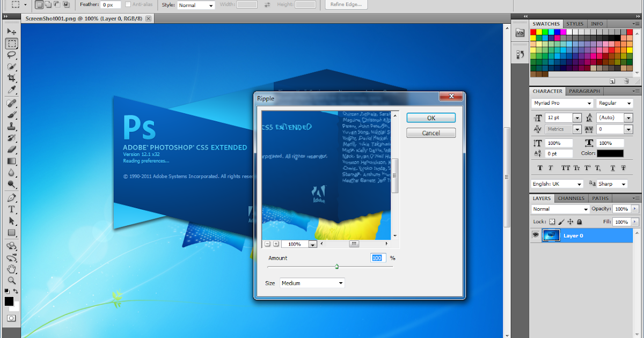Viewport: 644px width, 338px height.
Task: Toggle Strikethrough in Character panel
Action: point(624,168)
